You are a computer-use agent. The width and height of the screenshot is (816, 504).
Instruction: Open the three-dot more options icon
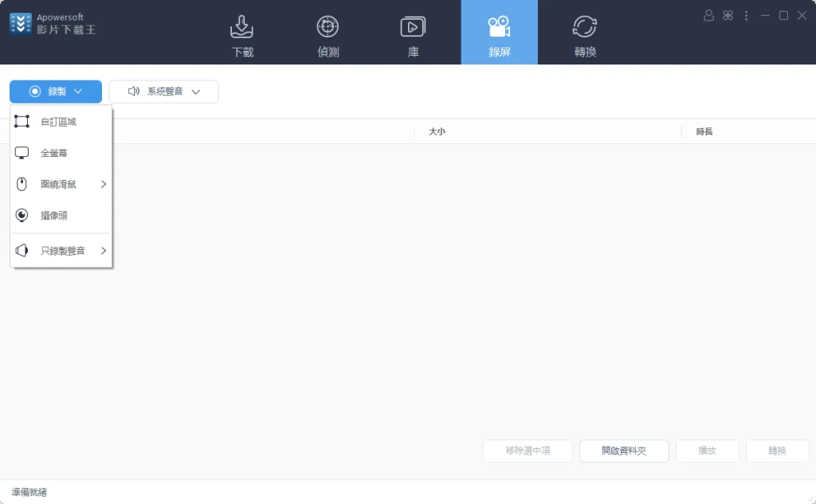[746, 15]
